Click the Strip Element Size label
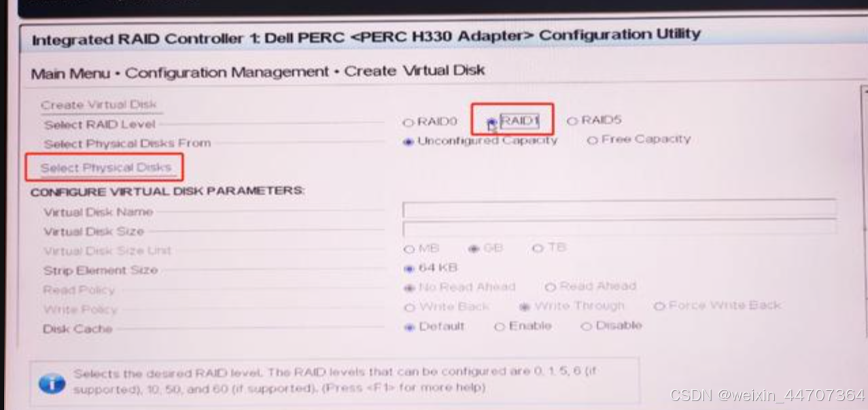The width and height of the screenshot is (868, 410). coord(101,271)
